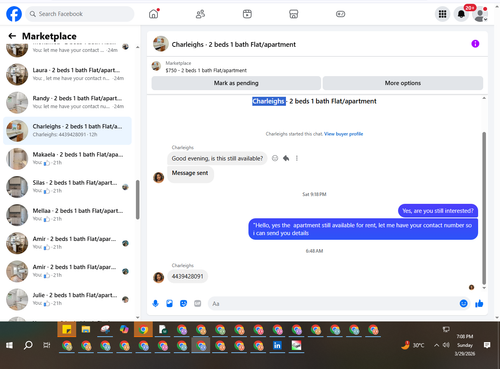Click the message input field
Image resolution: width=500 pixels, height=369 pixels.
(333, 304)
